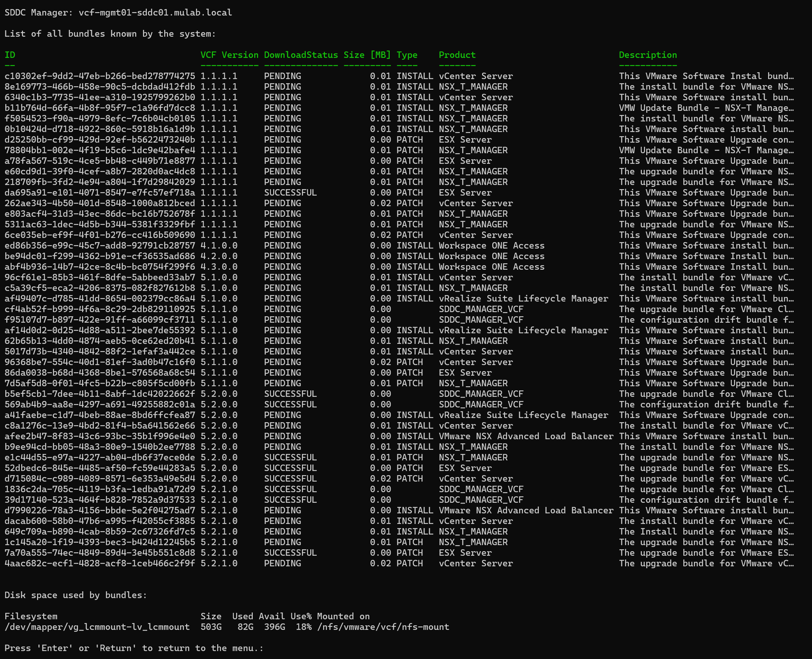Click the 'Press Enter or Return' prompt line

pos(134,648)
